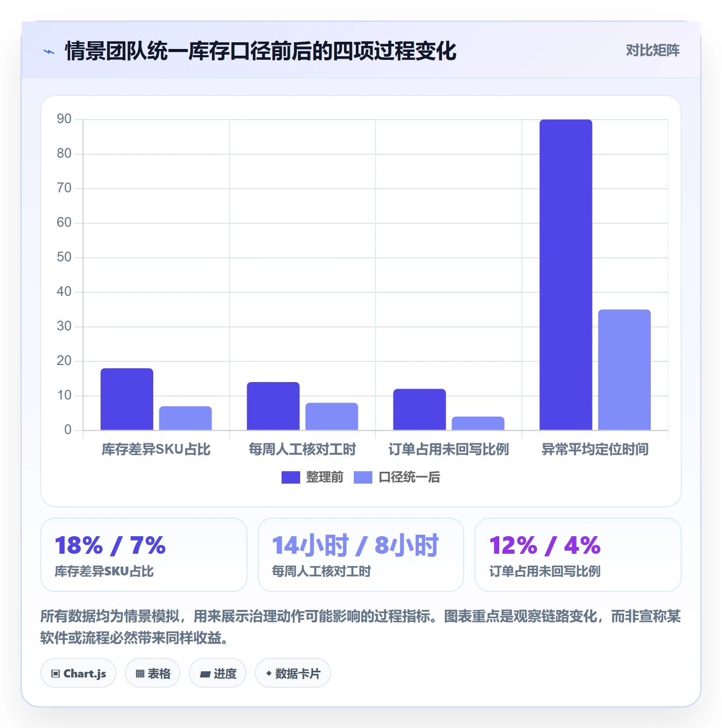Click the lightning bolt icon beside the title
The height and width of the screenshot is (728, 722).
49,52
